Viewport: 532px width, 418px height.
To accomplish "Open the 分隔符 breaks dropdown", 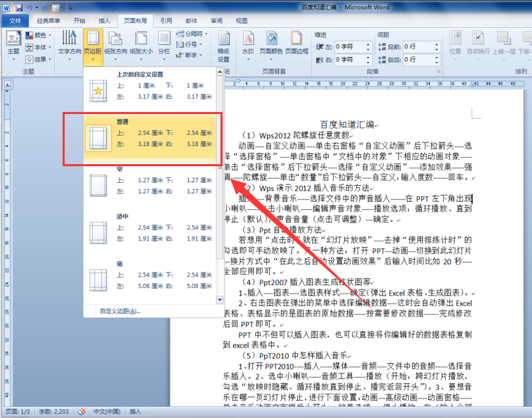I will (x=192, y=33).
